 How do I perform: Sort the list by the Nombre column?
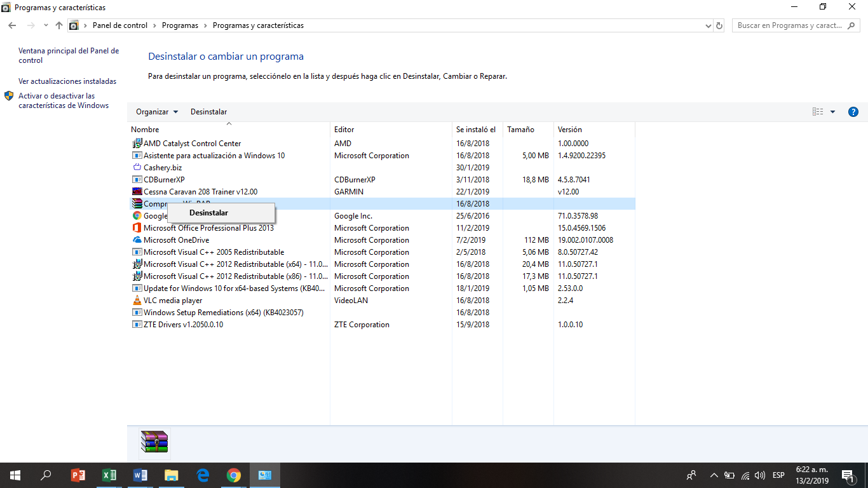(229, 130)
